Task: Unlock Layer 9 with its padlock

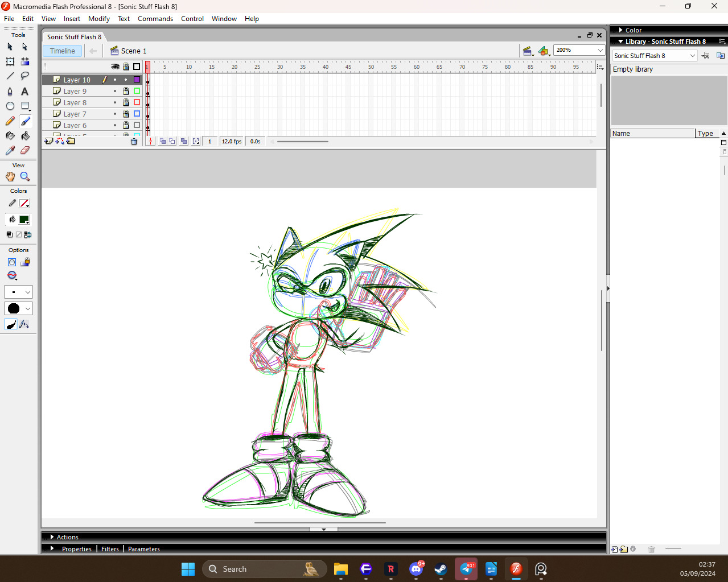Action: (126, 91)
